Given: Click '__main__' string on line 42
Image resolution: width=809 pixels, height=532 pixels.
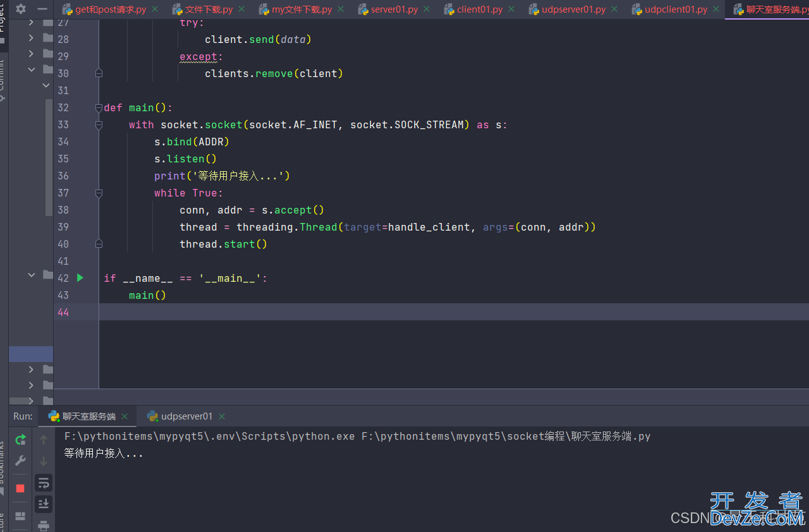Looking at the screenshot, I should [230, 278].
